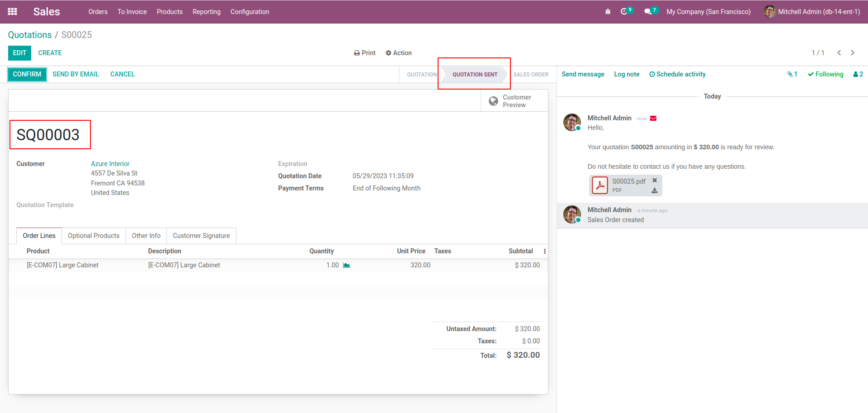868x413 pixels.
Task: Delete the S00025.pdf attachment
Action: click(x=654, y=180)
